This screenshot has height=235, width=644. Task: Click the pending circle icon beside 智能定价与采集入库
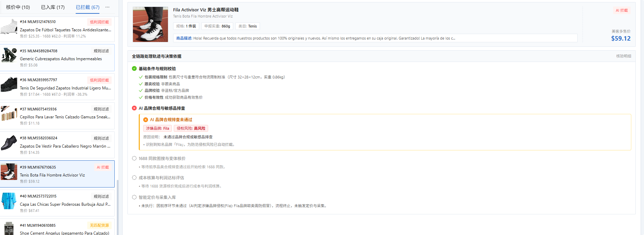[x=134, y=197]
